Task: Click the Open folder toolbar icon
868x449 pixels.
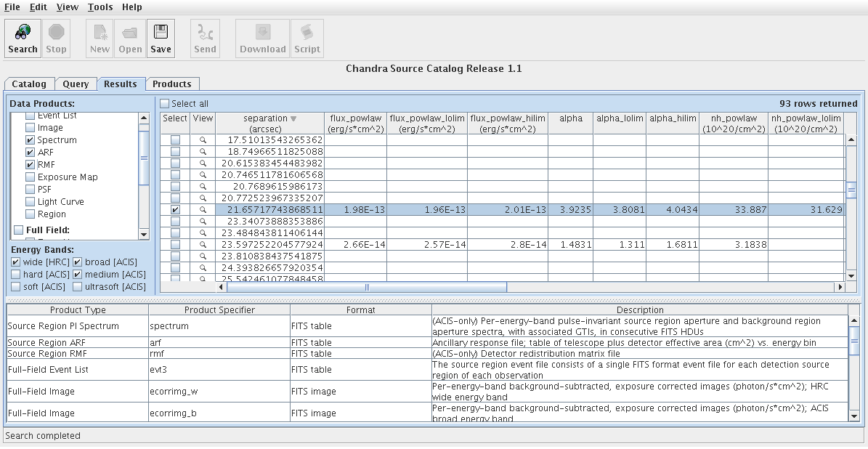Action: pos(130,33)
